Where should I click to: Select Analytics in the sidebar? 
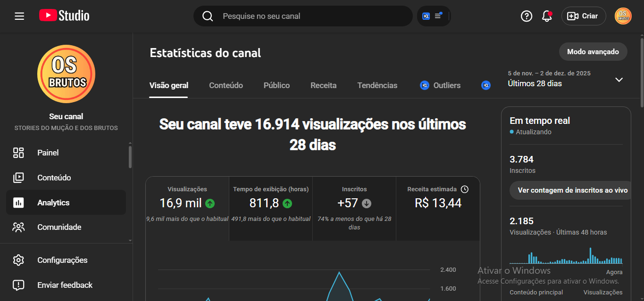(x=66, y=203)
